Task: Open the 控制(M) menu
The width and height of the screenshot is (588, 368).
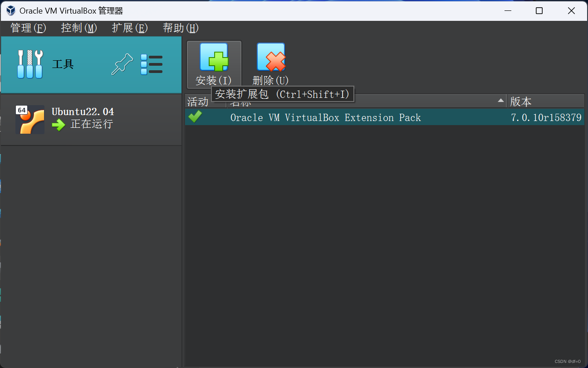Action: (78, 28)
